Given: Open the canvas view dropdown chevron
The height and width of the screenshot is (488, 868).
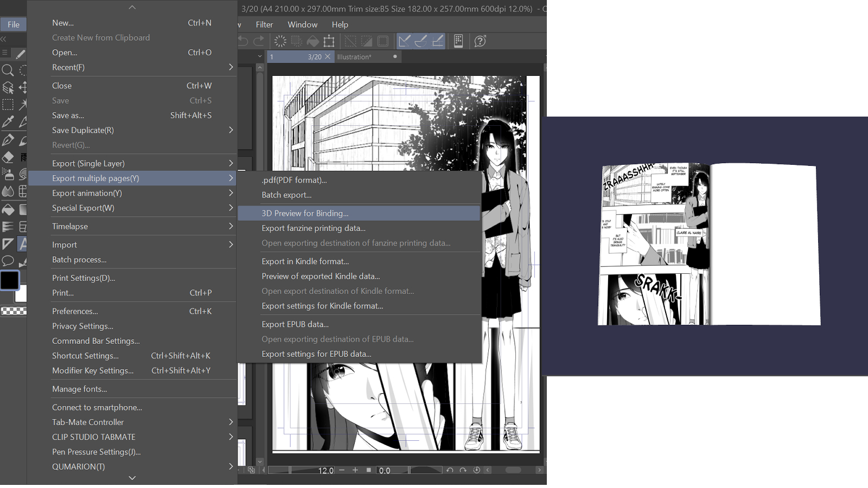Looking at the screenshot, I should pyautogui.click(x=259, y=56).
